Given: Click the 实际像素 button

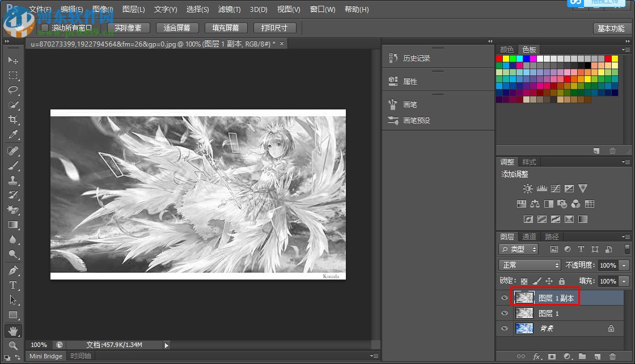Looking at the screenshot, I should coord(128,28).
